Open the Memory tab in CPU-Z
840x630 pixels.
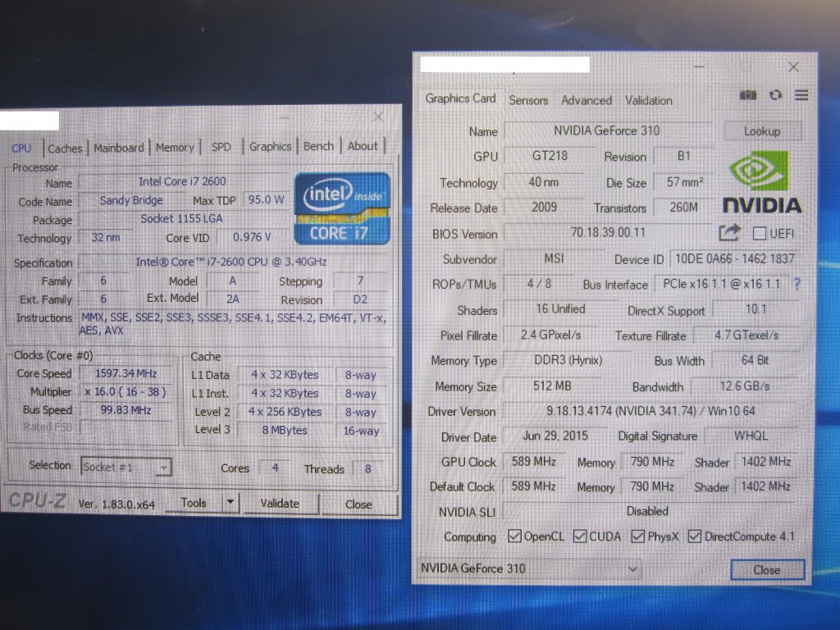(175, 148)
